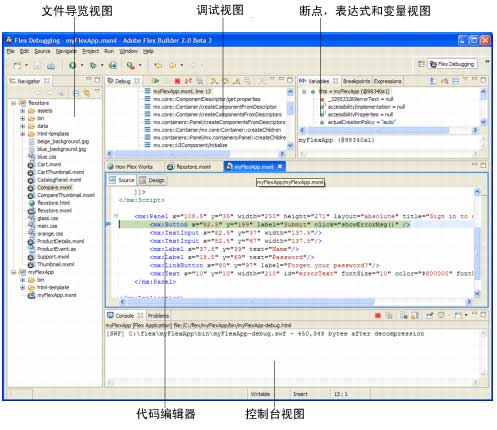The height and width of the screenshot is (430, 497).
Task: Click the red Terminate icon in Console
Action: pyautogui.click(x=378, y=315)
